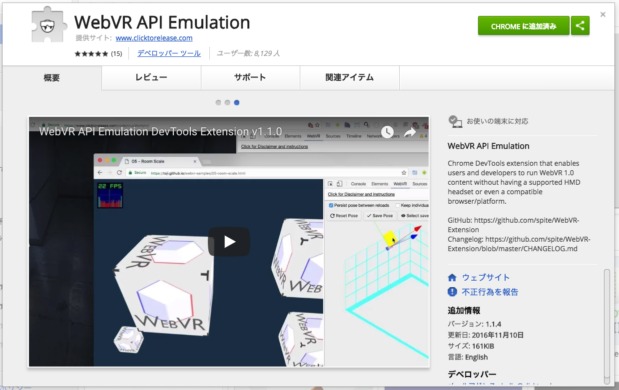Click the Watch Later clock icon on video
619x390 pixels.
[387, 132]
